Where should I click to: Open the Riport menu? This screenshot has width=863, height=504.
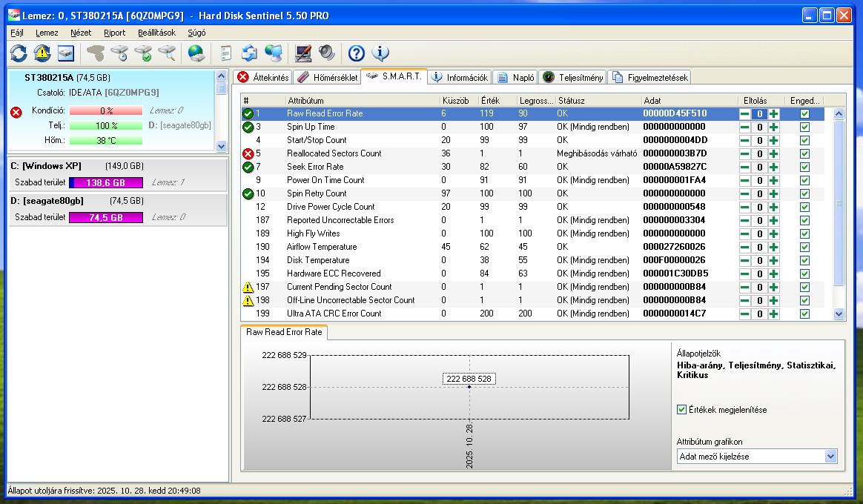(115, 33)
